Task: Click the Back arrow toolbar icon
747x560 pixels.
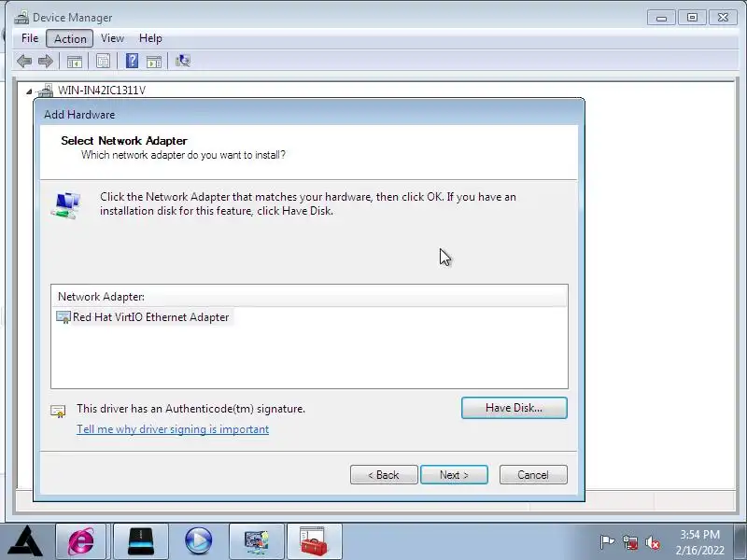Action: pos(24,61)
